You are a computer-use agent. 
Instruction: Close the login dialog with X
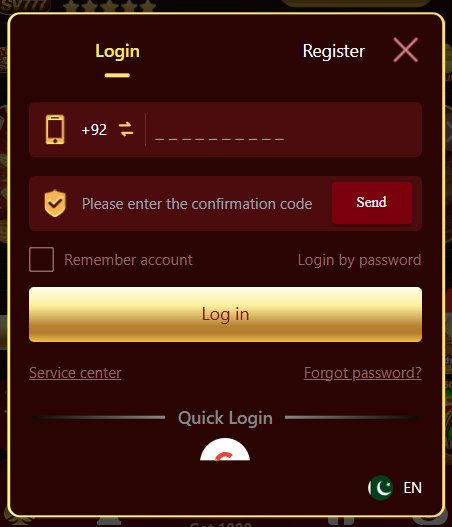point(406,50)
